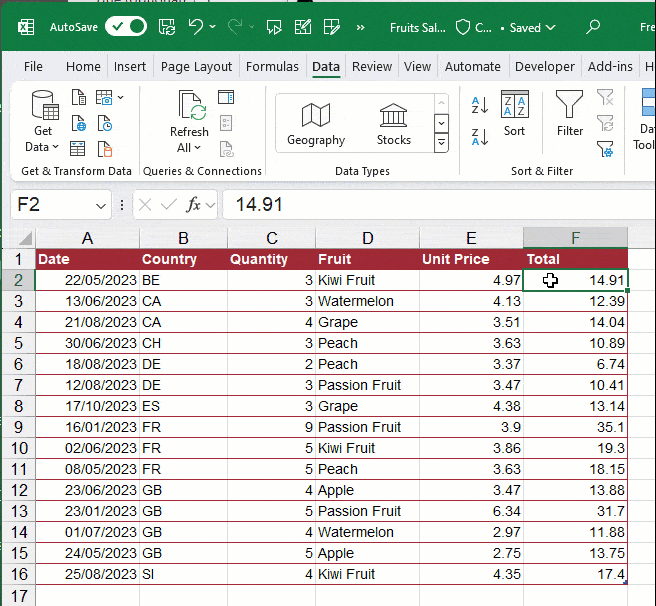Viewport: 656px width, 606px height.
Task: Move down the Data Types gallery
Action: click(441, 123)
